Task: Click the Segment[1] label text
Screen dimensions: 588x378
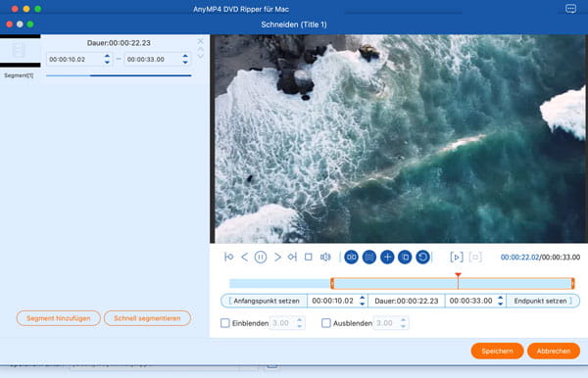Action: [19, 75]
